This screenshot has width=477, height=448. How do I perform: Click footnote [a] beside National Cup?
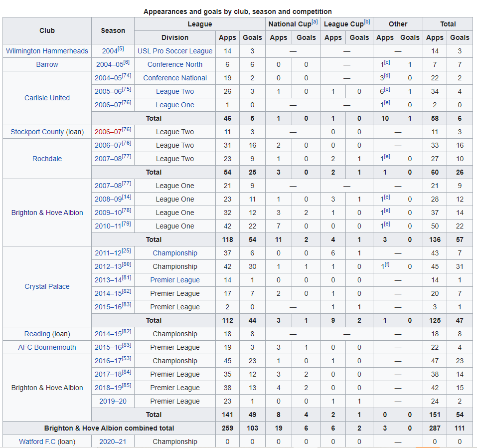[315, 22]
